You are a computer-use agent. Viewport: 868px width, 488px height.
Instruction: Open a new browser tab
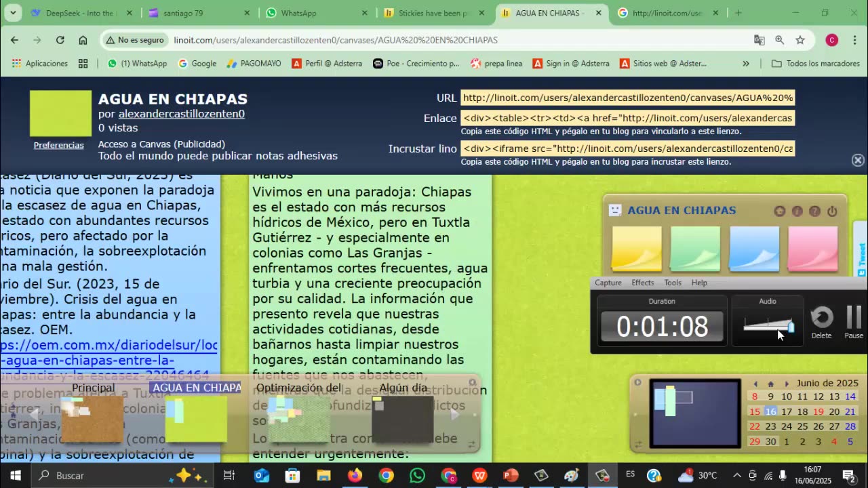[738, 13]
